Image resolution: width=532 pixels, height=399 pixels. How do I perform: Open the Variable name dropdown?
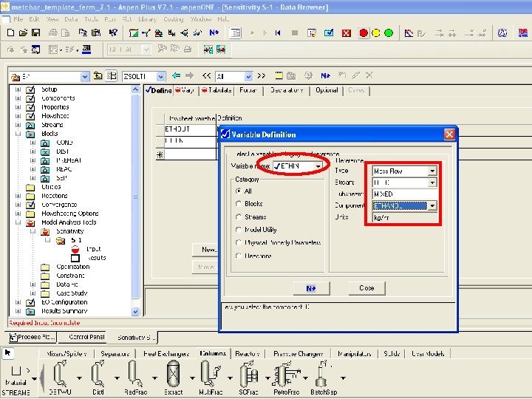point(318,166)
